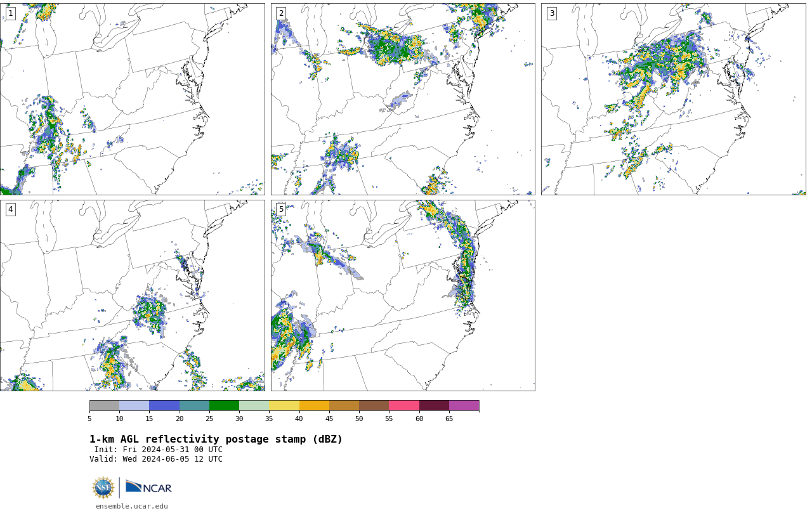Click the number 2 panel label

click(281, 13)
